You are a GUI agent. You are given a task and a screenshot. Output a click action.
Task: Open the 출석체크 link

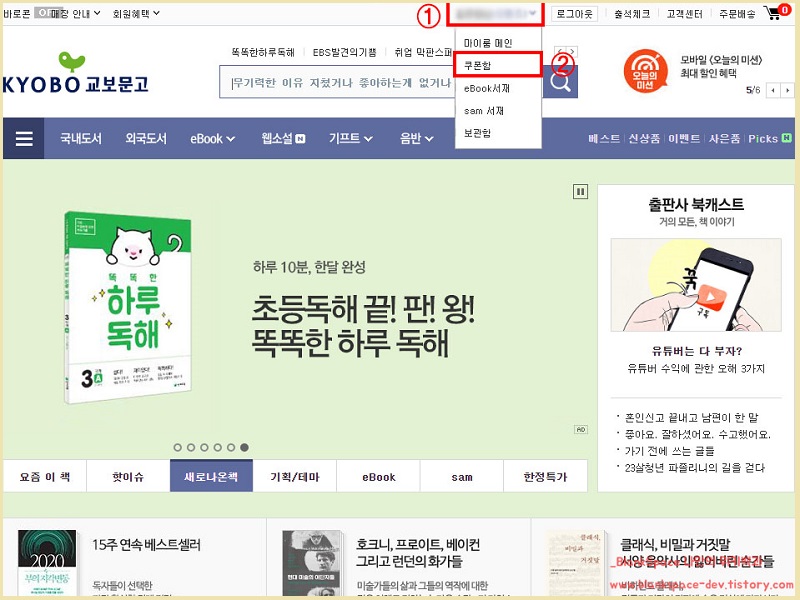[632, 14]
